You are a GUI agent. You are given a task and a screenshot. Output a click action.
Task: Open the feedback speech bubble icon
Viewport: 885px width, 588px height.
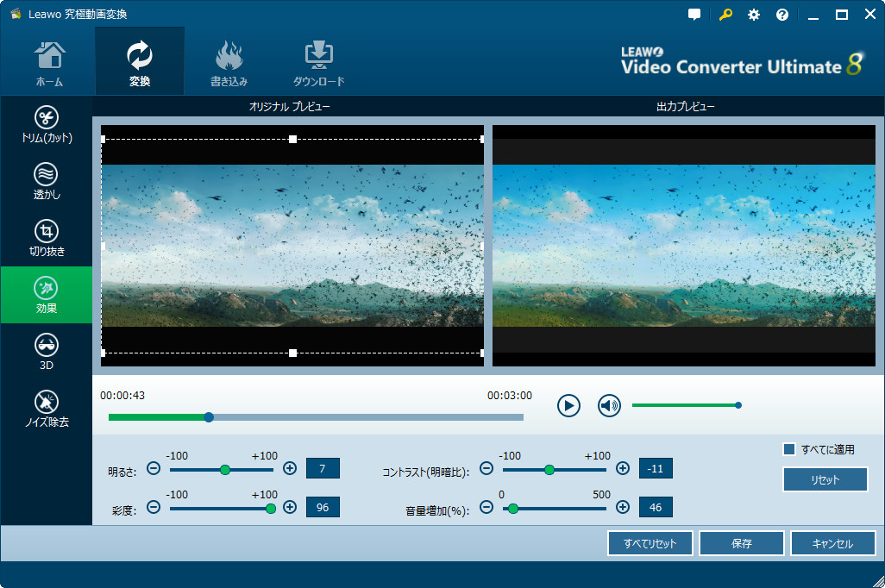(695, 15)
